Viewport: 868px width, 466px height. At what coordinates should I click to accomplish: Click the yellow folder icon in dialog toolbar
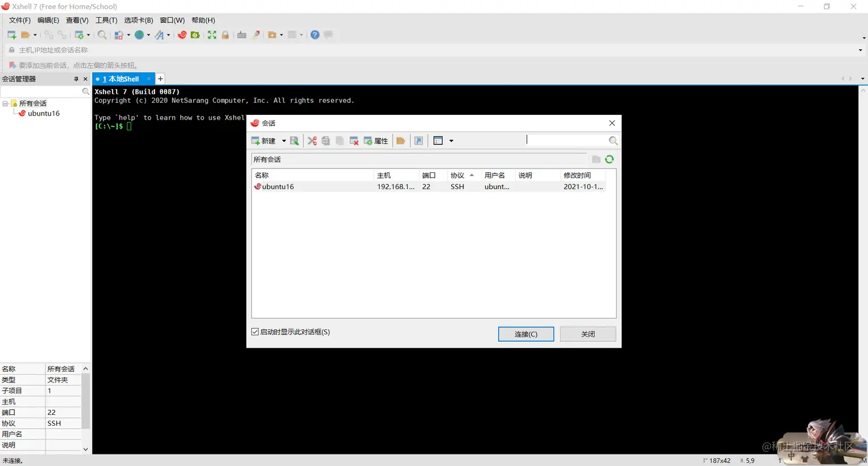tap(401, 141)
